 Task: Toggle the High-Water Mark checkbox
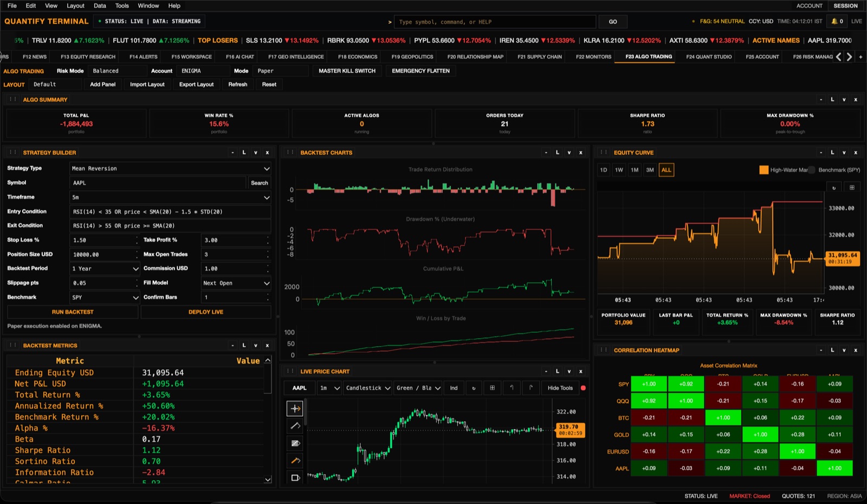764,170
